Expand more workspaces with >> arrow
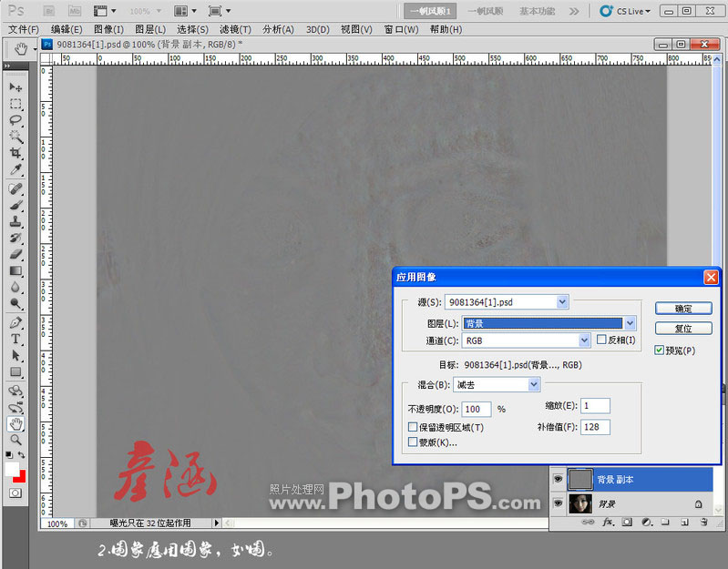 (574, 11)
